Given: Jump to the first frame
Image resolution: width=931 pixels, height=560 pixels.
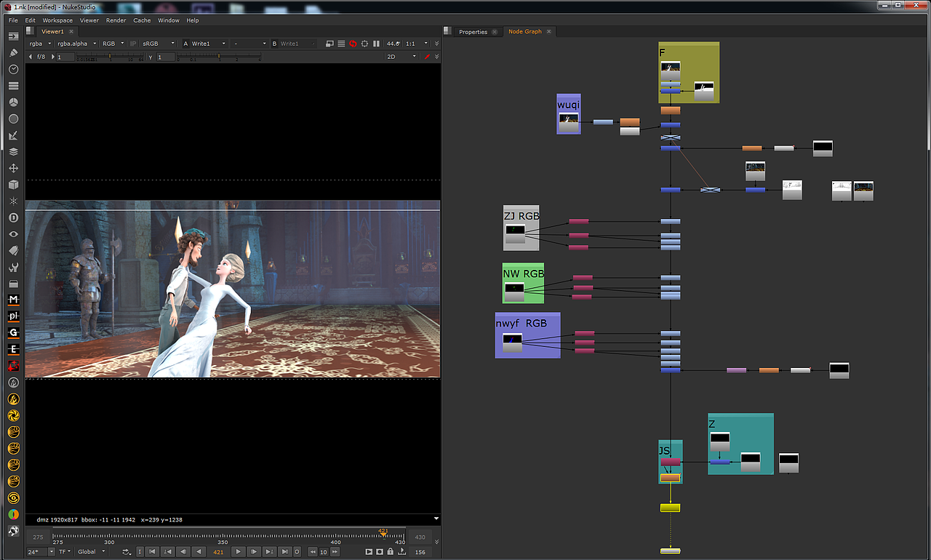Looking at the screenshot, I should point(153,552).
